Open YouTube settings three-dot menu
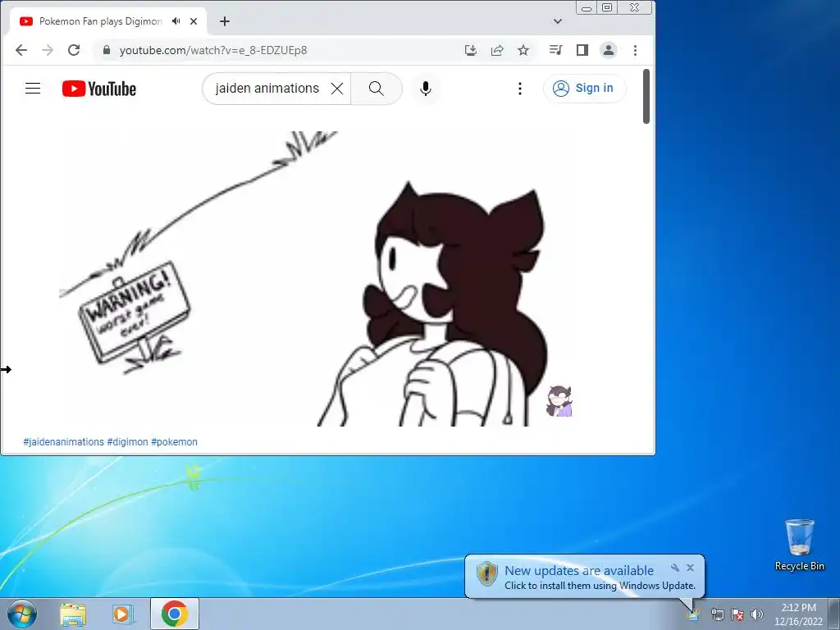The width and height of the screenshot is (840, 630). [519, 89]
